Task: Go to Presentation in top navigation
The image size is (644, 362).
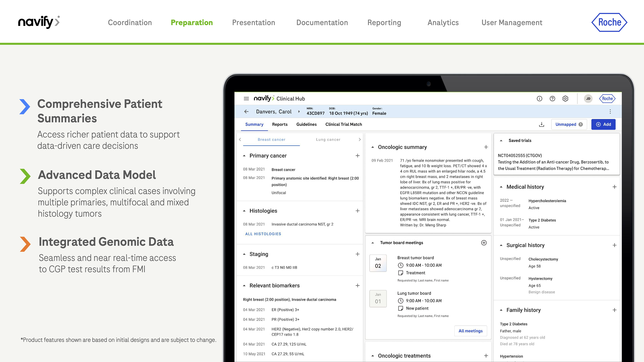Action: coord(254,22)
